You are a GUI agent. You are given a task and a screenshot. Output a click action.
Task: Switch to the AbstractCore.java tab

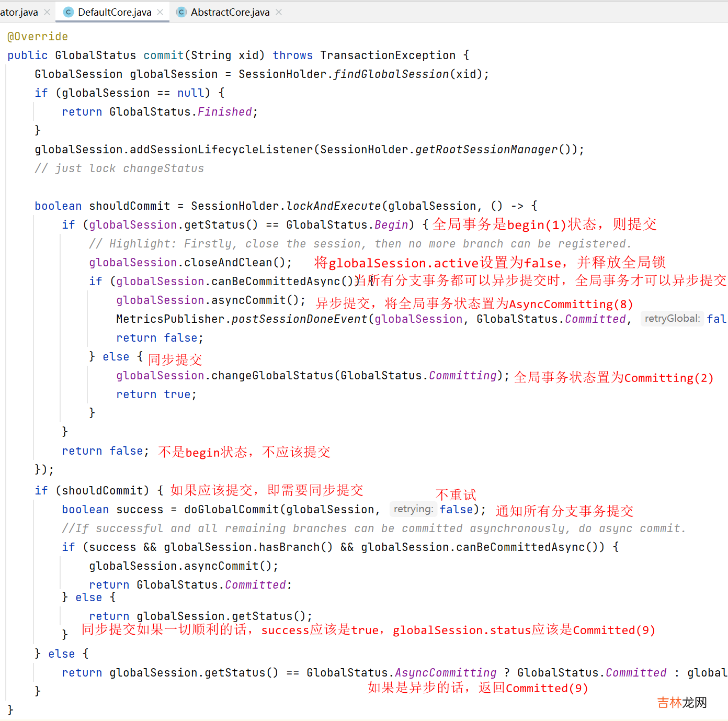coord(230,12)
